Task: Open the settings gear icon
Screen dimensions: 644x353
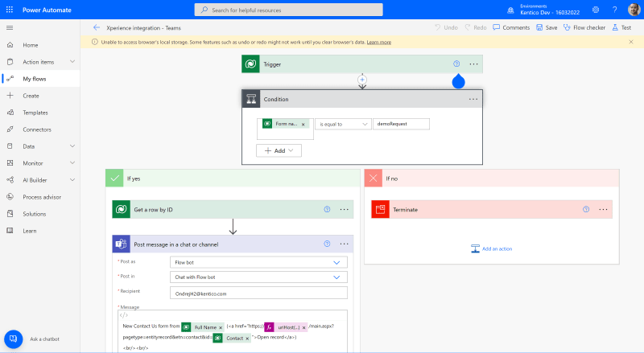Action: pyautogui.click(x=596, y=10)
